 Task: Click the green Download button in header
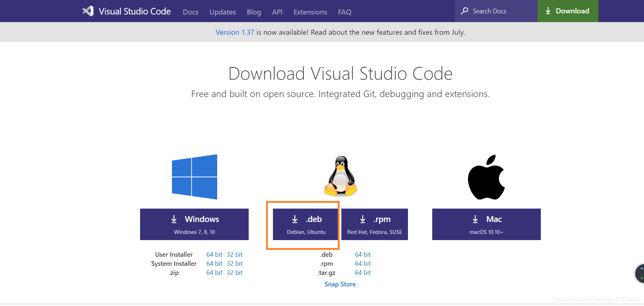[x=568, y=11]
